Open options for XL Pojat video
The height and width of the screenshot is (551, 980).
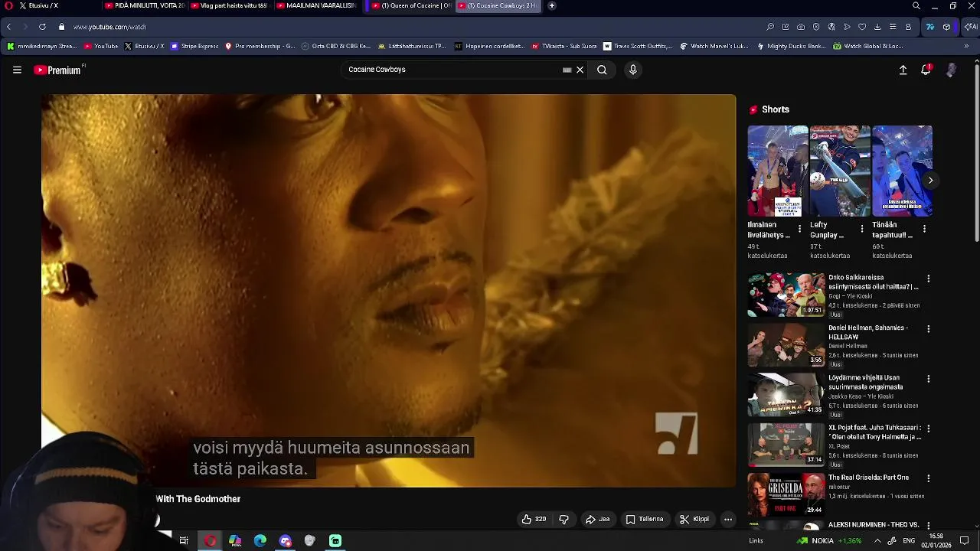point(929,429)
